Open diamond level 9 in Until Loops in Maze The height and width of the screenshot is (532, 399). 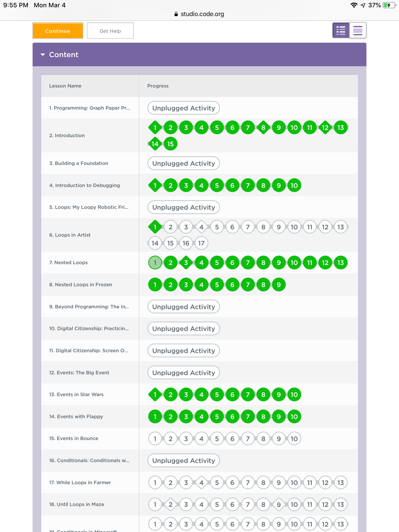279,504
